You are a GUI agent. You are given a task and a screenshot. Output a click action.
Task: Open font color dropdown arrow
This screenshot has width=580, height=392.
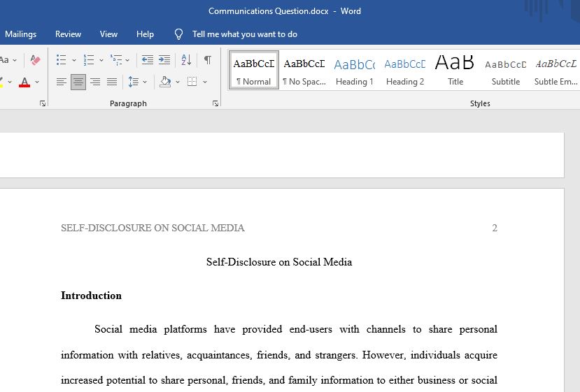(37, 82)
